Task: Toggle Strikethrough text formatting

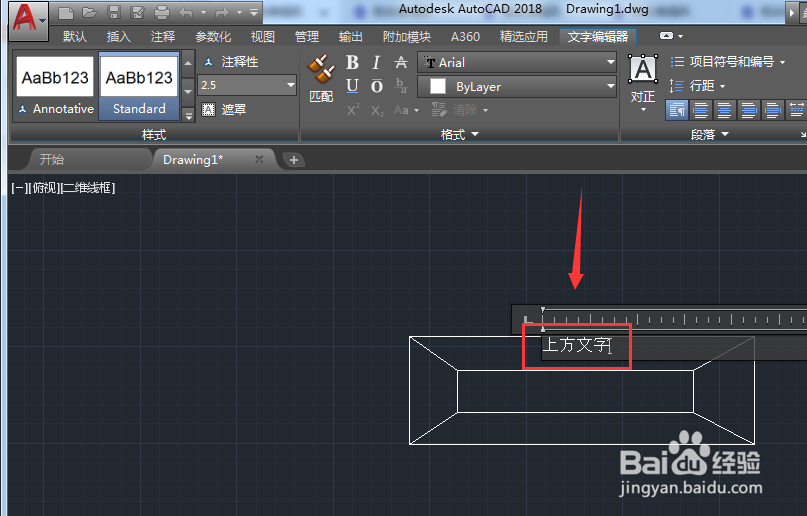Action: click(x=400, y=62)
